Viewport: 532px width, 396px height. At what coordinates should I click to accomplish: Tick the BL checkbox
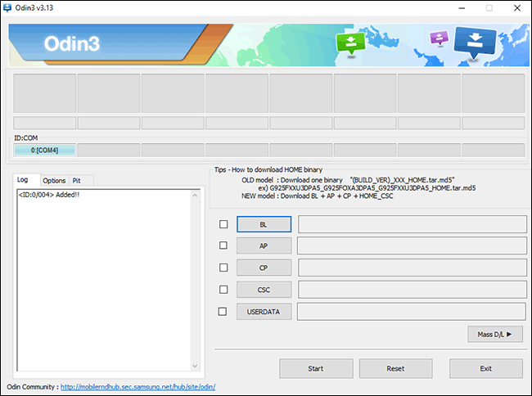click(223, 224)
